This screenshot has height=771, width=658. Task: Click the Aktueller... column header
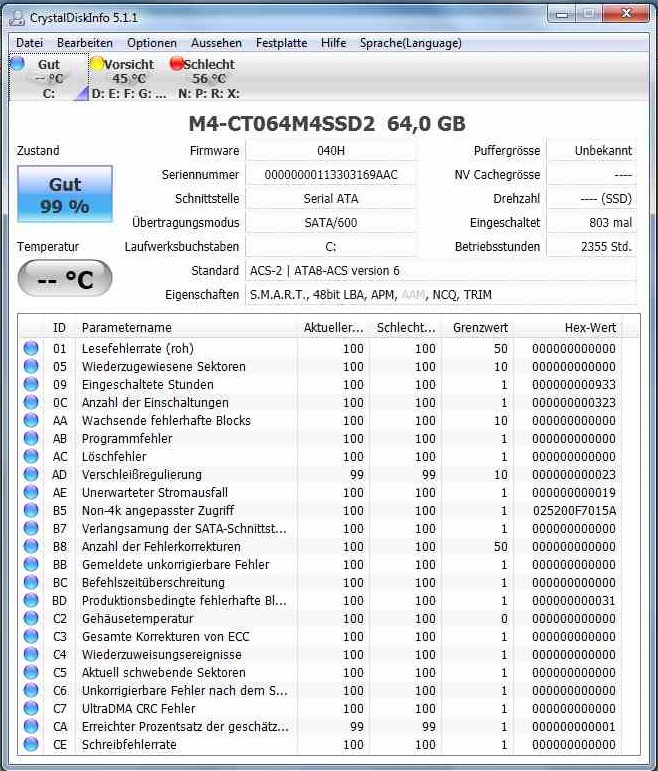point(333,327)
